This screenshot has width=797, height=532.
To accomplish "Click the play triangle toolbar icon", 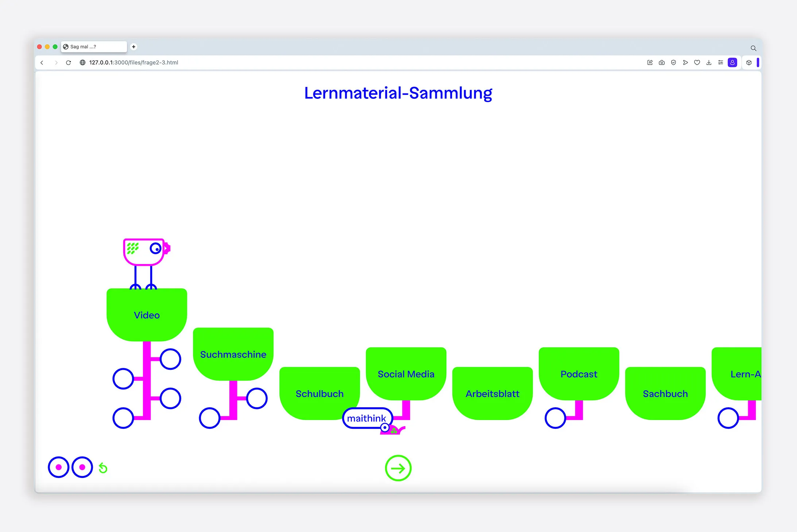I will pyautogui.click(x=685, y=62).
